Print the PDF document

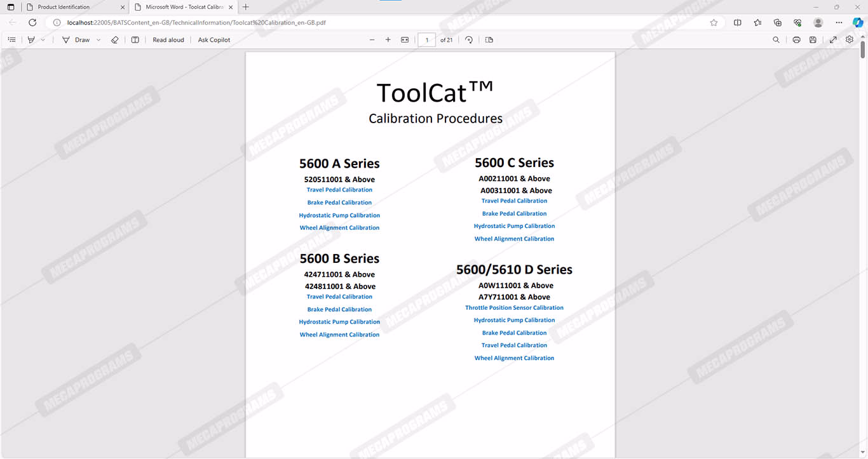(796, 39)
